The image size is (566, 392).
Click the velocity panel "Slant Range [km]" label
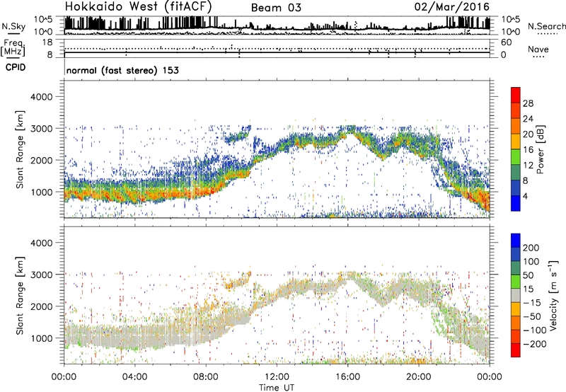click(20, 296)
